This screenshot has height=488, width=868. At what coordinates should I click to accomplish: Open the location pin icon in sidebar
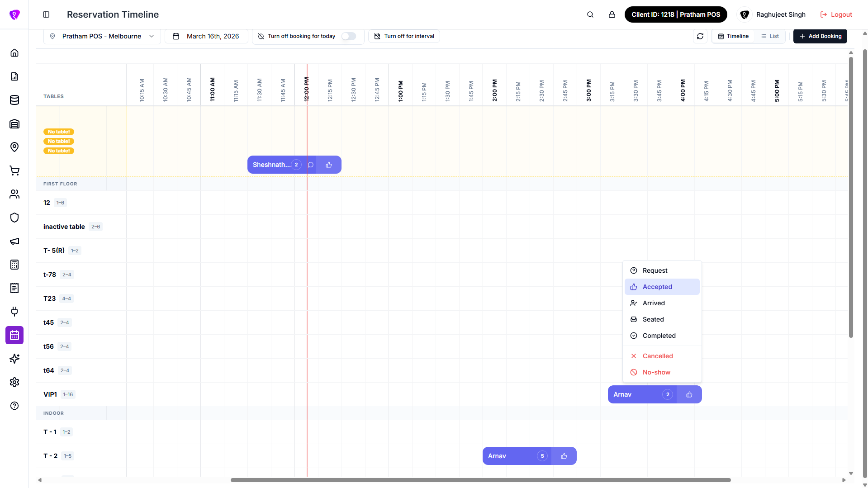[14, 147]
